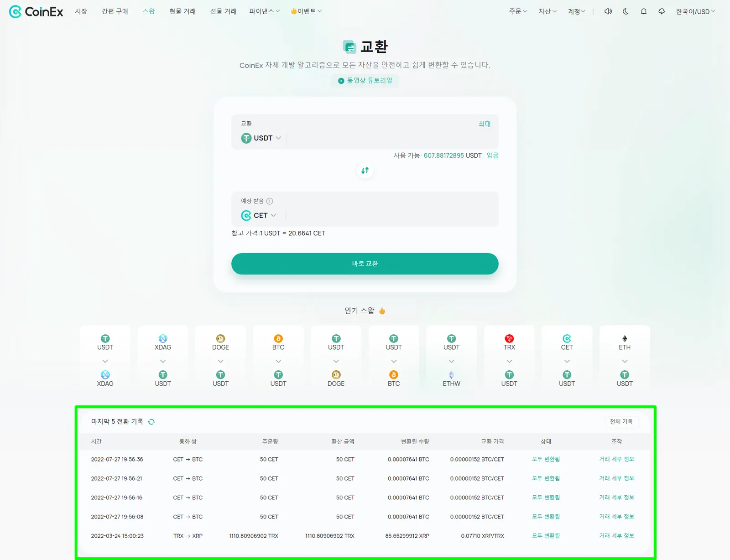Click the 최대 max amount link
Screen dimensions: 730x560
[485, 124]
